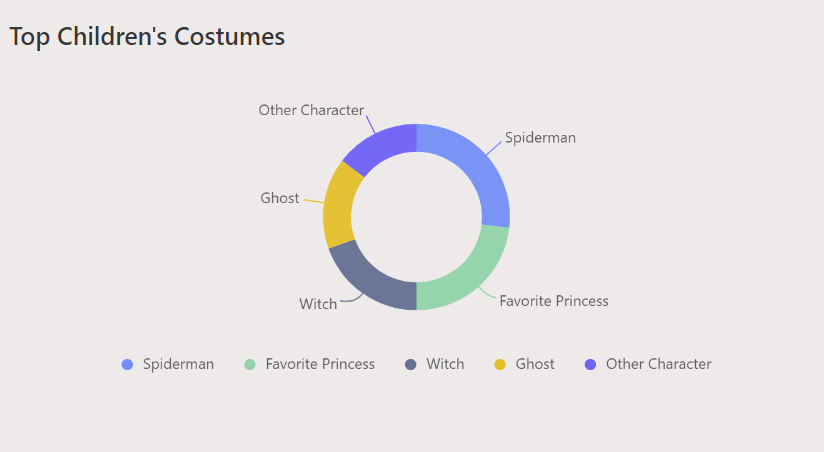
Task: Click the Ghost legend yellow dot
Action: pos(500,364)
